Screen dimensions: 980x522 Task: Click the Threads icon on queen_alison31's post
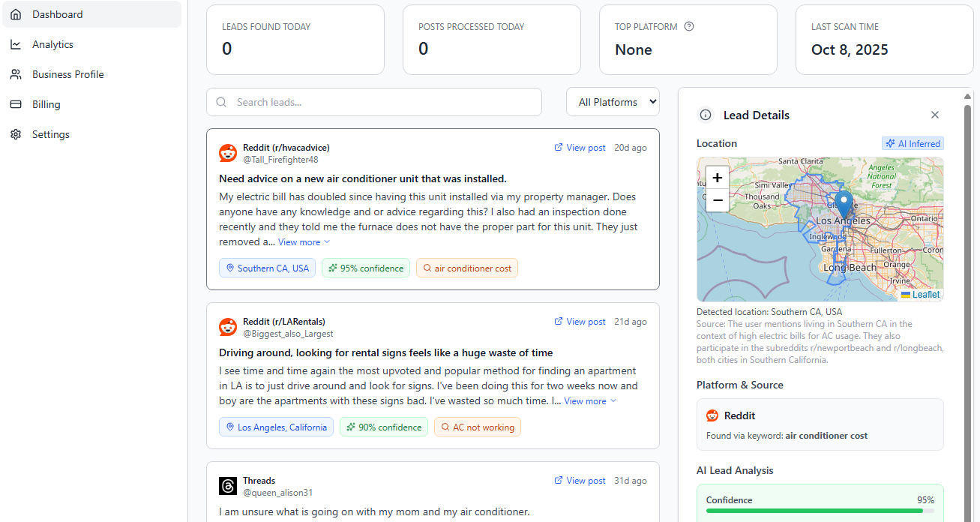(228, 485)
